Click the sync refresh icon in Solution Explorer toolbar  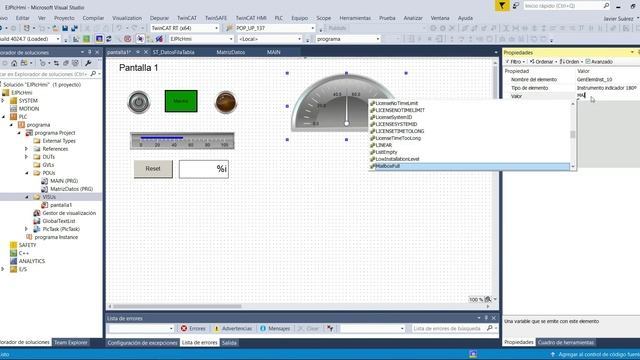(56, 63)
